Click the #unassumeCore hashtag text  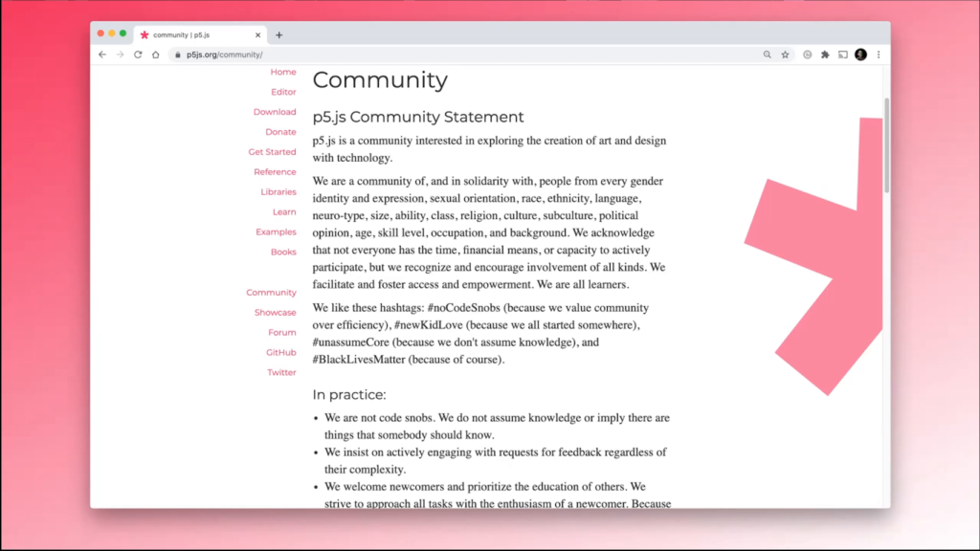(x=350, y=342)
